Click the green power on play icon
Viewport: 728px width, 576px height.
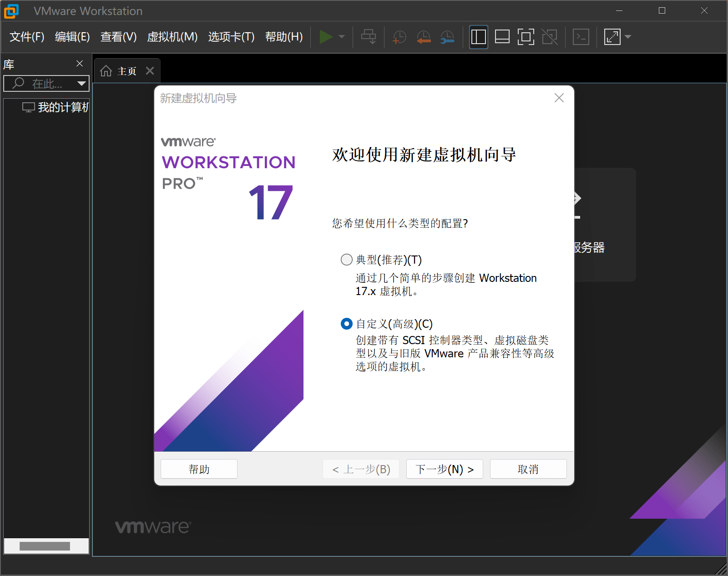click(325, 37)
